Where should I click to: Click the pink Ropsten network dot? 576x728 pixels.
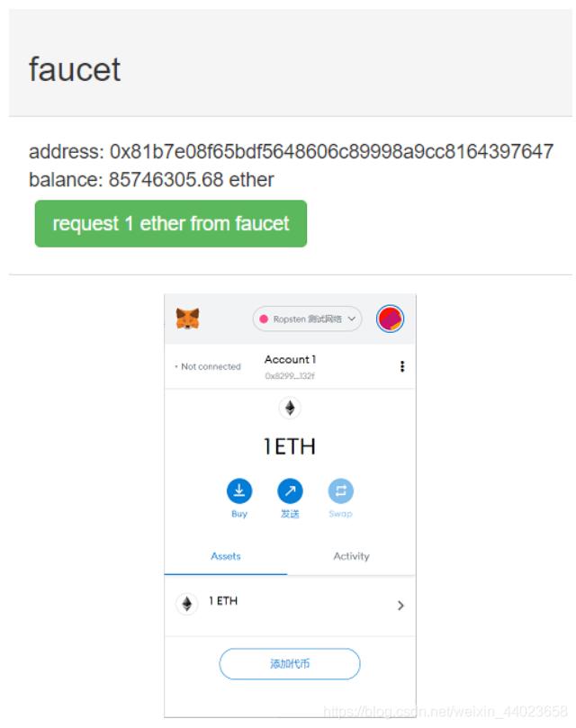[264, 319]
